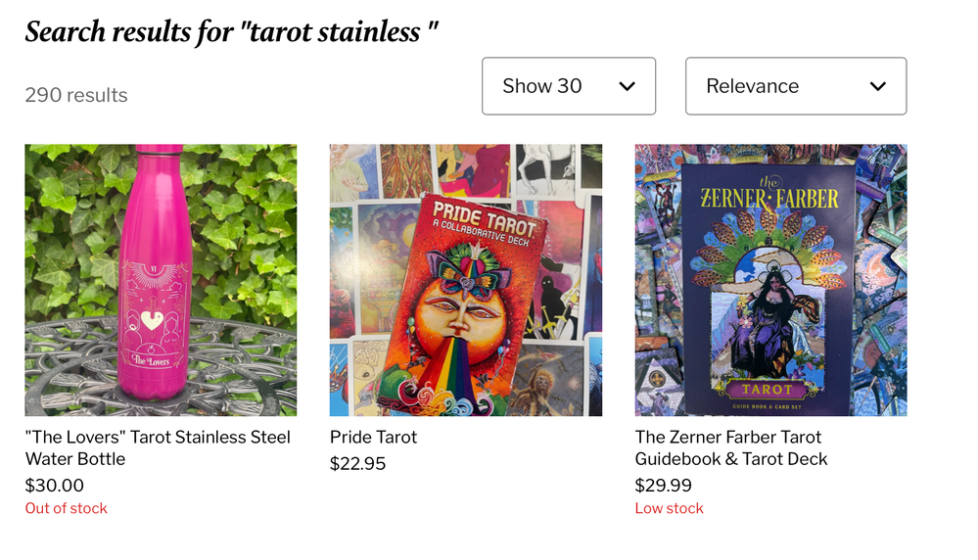This screenshot has height=560, width=978.
Task: Open the "Show 30" results-per-page dropdown
Action: 568,86
